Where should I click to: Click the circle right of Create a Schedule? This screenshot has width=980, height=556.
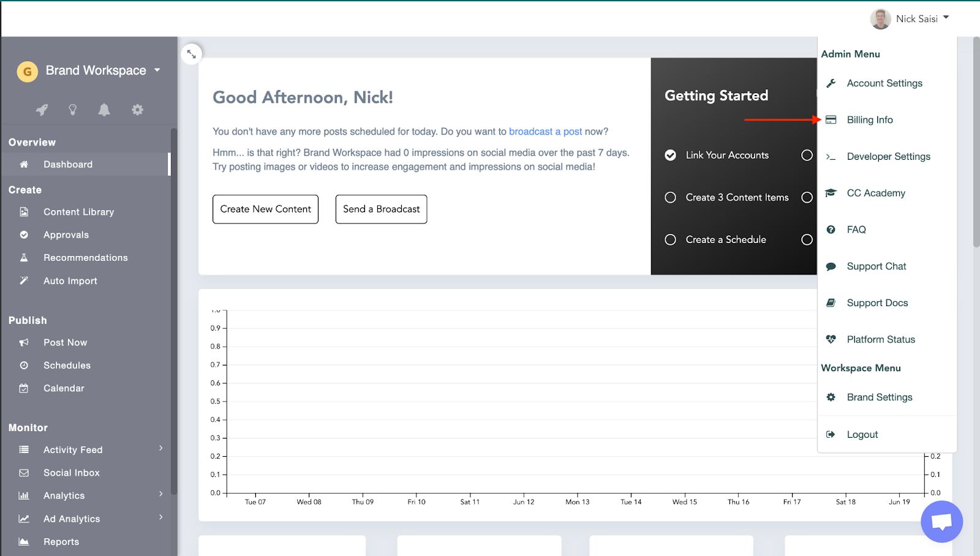(x=807, y=239)
